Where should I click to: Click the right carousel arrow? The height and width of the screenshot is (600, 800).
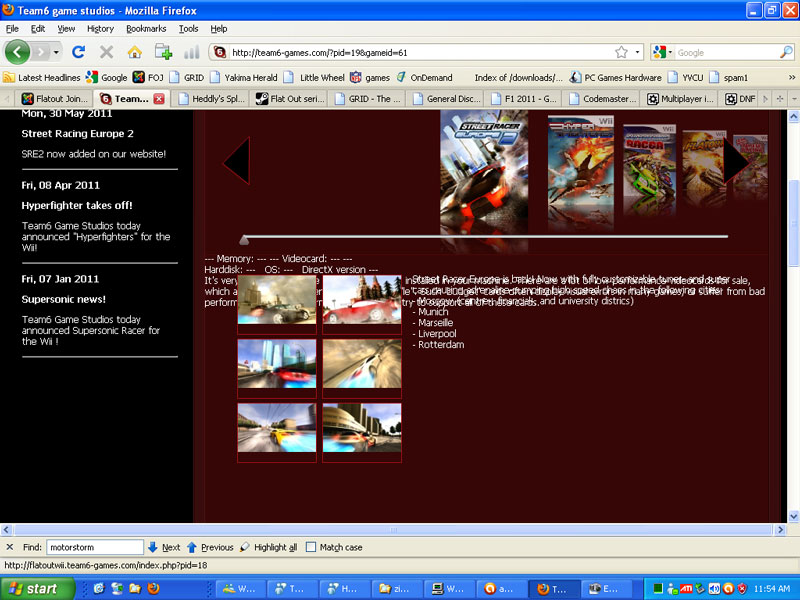(x=736, y=161)
